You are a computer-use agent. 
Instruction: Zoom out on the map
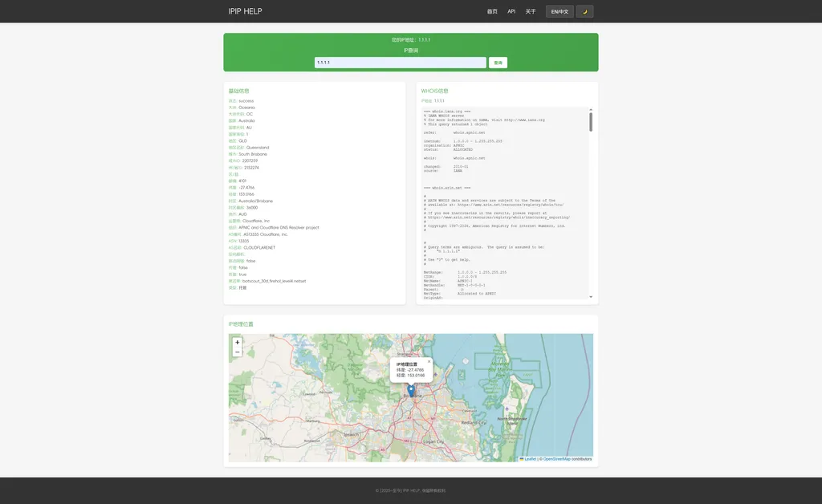(237, 352)
